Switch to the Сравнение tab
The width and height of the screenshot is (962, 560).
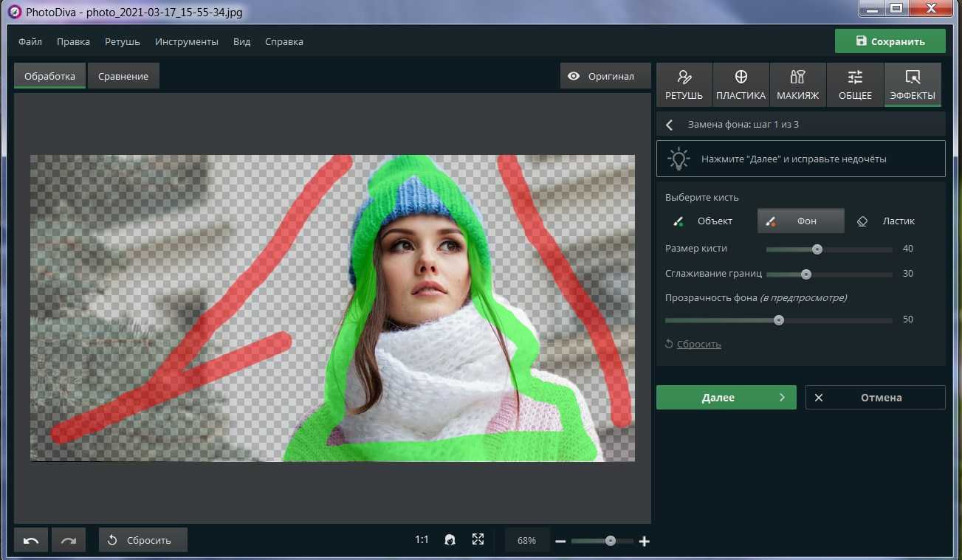pos(123,76)
